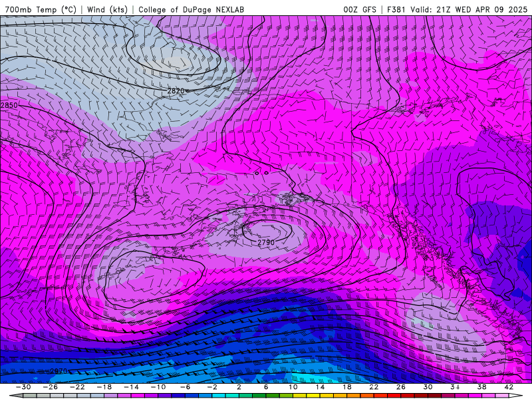This screenshot has height=399, width=532.
Task: Click the -30 color scale tick label
Action: coord(23,387)
